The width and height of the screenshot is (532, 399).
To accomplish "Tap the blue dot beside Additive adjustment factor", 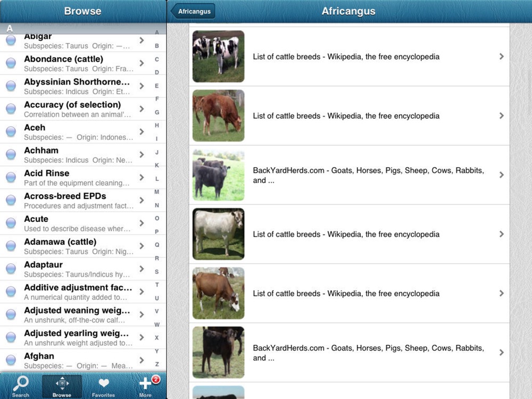I will [11, 292].
